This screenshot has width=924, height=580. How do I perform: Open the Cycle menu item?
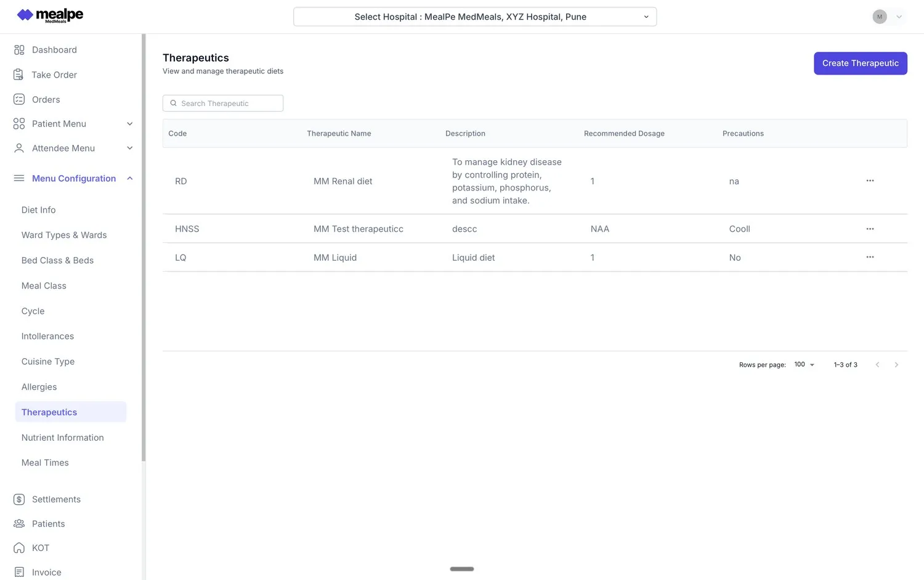33,311
